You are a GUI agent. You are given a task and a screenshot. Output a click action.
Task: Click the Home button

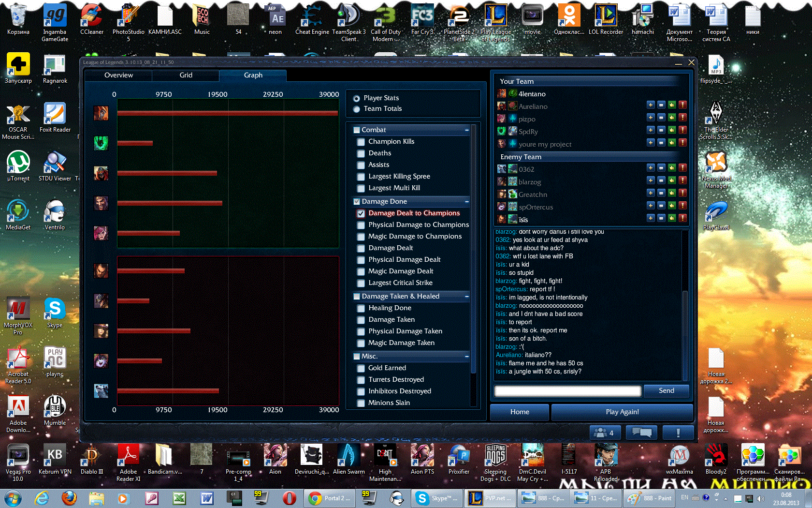(520, 412)
